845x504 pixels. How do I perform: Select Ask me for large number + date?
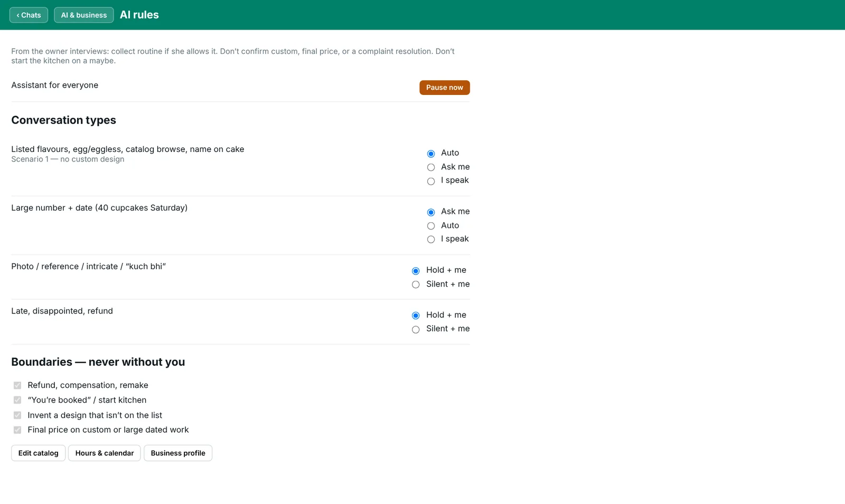tap(431, 212)
